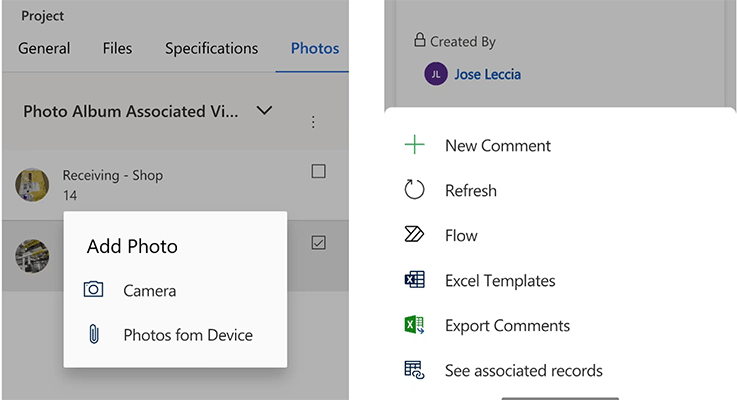This screenshot has height=400, width=737.
Task: Uncheck the selected second album checkbox
Action: [x=318, y=242]
